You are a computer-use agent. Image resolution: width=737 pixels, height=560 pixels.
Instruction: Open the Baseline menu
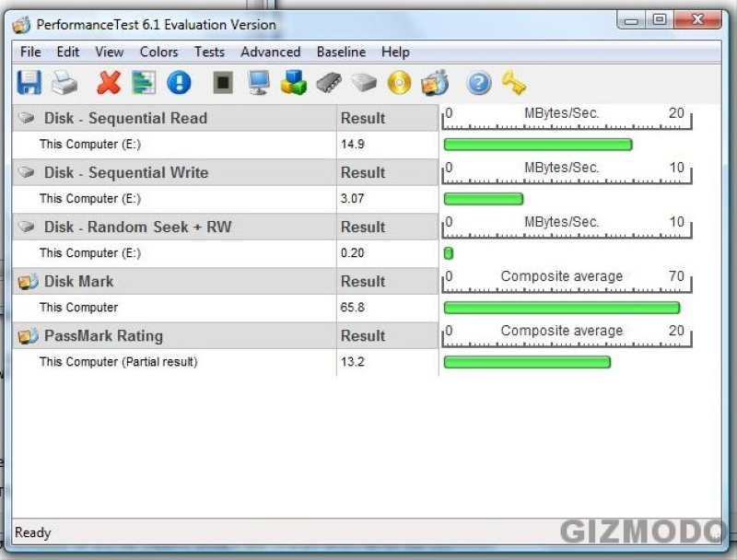click(341, 52)
